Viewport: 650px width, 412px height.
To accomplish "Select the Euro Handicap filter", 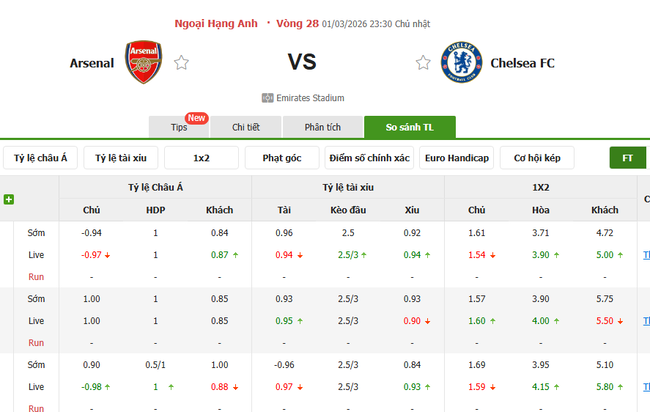I will (x=457, y=158).
